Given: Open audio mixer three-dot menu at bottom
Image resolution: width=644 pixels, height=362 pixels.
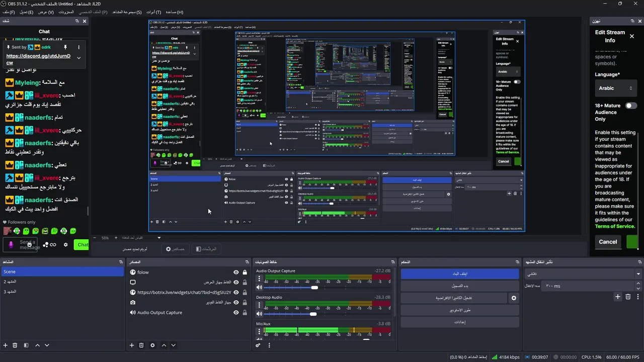Looking at the screenshot, I should pyautogui.click(x=269, y=345).
